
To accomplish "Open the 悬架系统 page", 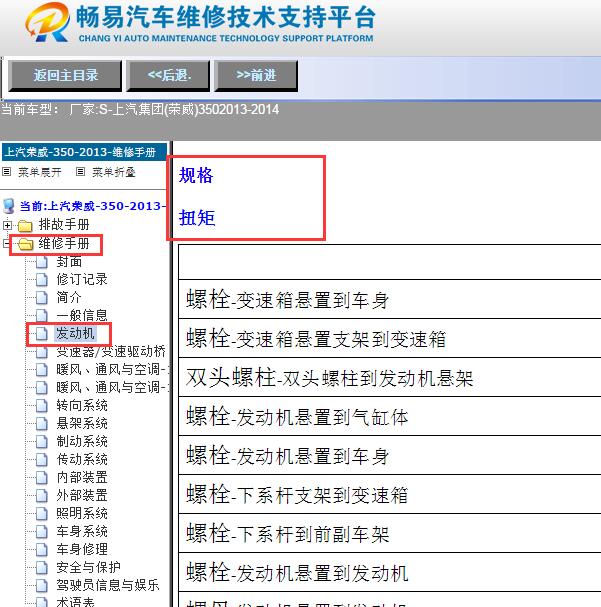I will [x=82, y=423].
